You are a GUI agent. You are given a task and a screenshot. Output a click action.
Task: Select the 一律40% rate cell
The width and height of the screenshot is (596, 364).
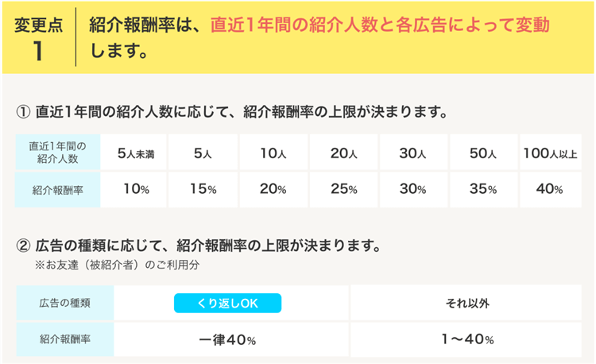[227, 339]
